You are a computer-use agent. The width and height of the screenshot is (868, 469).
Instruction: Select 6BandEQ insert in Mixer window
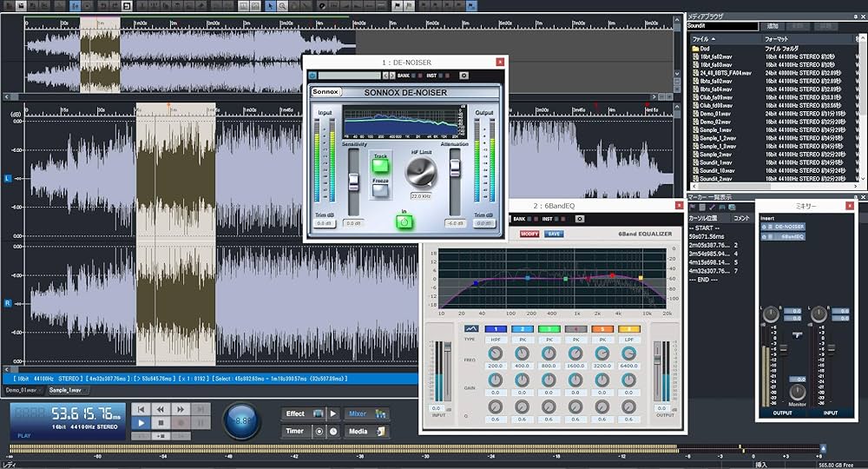tap(783, 236)
